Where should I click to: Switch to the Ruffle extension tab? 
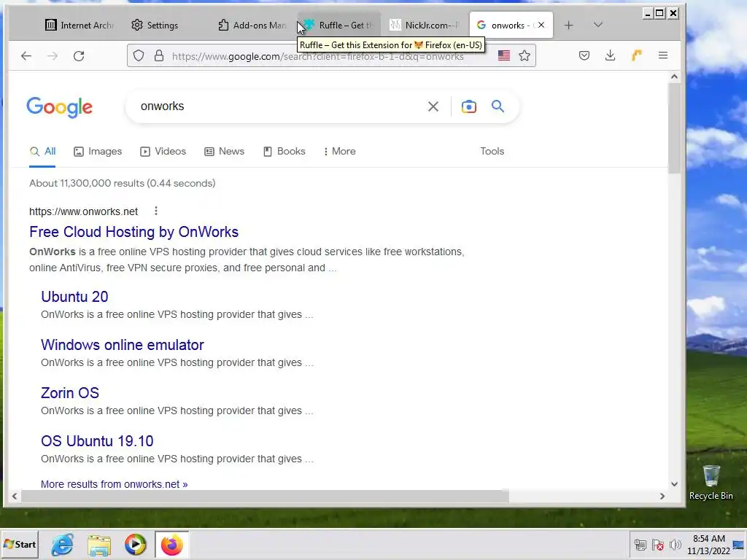point(338,26)
